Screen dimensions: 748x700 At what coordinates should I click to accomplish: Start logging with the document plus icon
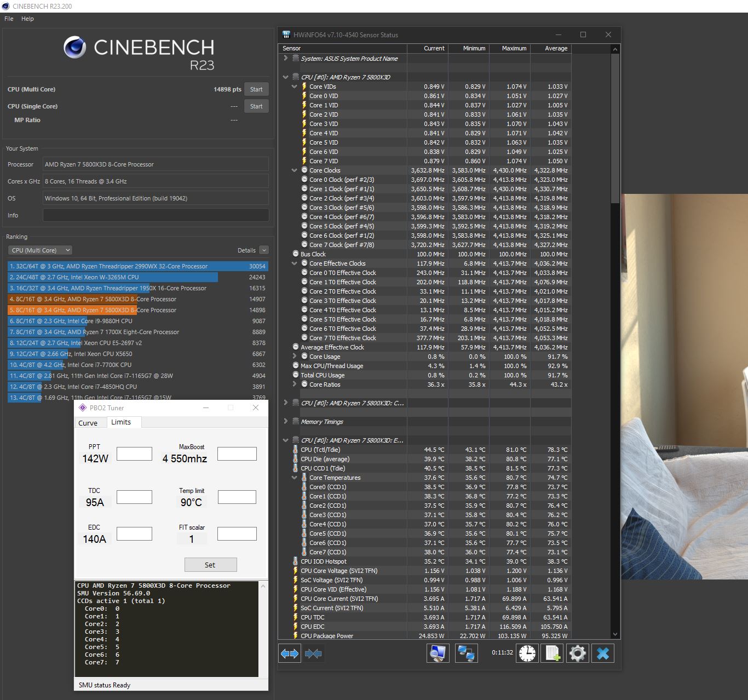(552, 653)
